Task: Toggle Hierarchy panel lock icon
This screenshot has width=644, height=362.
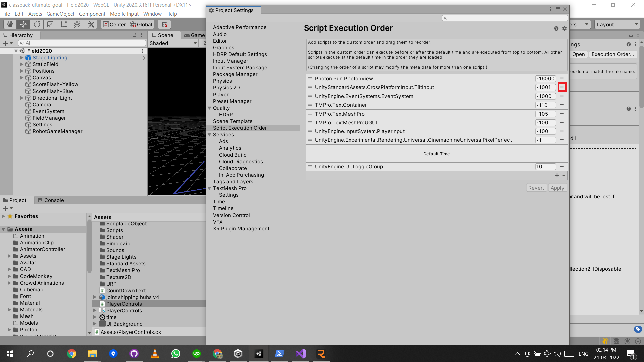Action: click(x=135, y=35)
